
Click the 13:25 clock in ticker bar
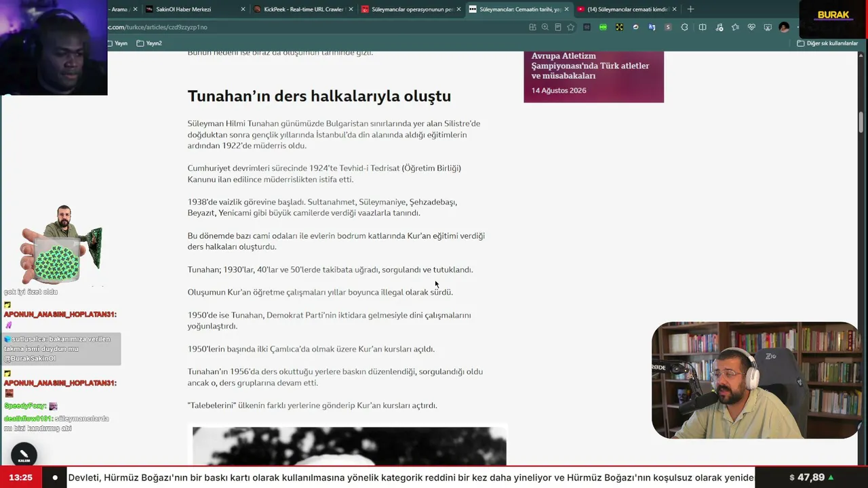pyautogui.click(x=20, y=477)
